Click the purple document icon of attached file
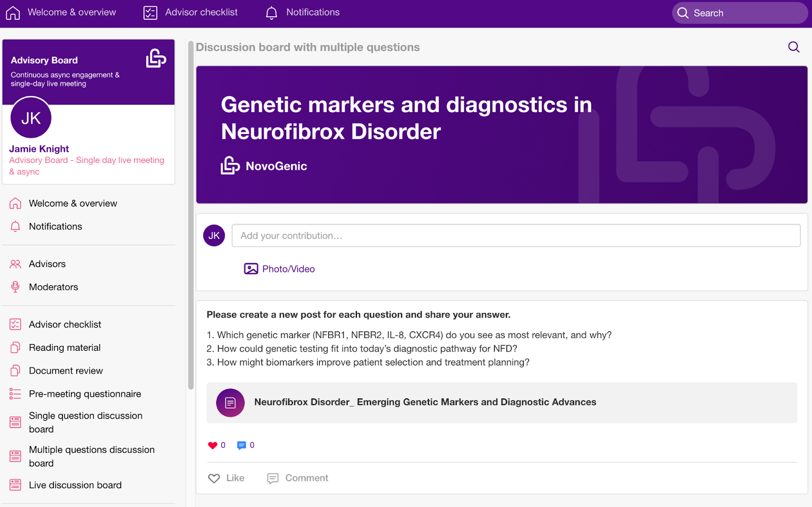The image size is (812, 507). [230, 403]
